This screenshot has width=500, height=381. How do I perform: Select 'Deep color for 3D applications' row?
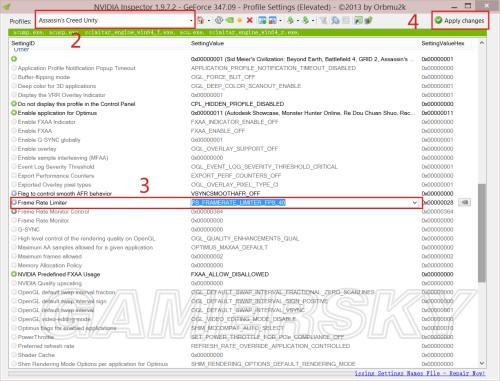[x=243, y=86]
